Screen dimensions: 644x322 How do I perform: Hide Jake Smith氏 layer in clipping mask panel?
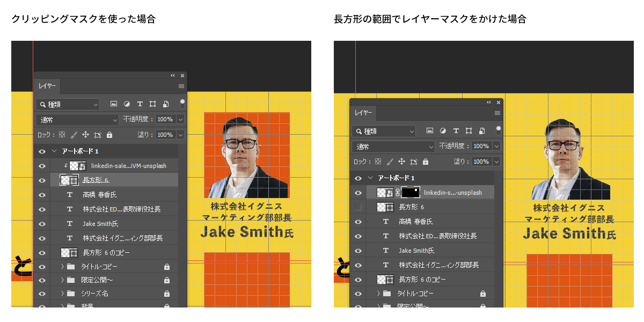coord(42,224)
